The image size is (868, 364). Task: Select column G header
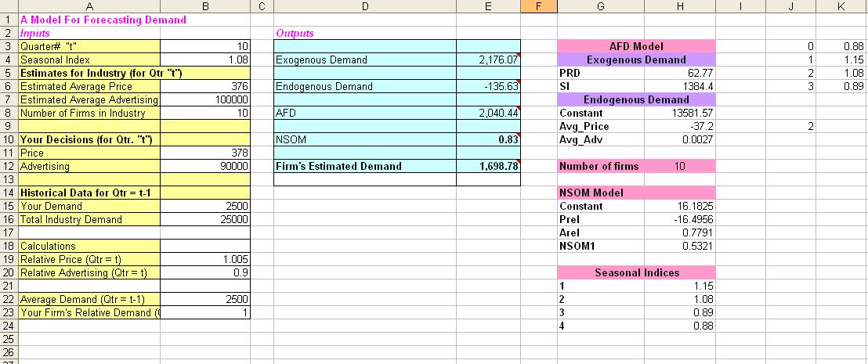point(601,6)
